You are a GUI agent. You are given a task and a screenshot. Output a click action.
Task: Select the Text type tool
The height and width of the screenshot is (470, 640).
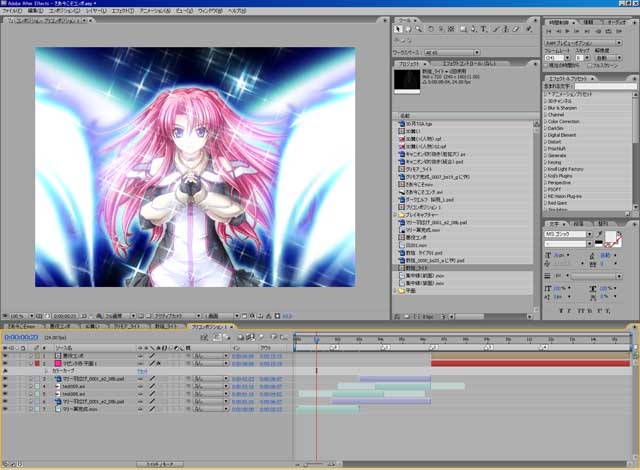coord(484,29)
